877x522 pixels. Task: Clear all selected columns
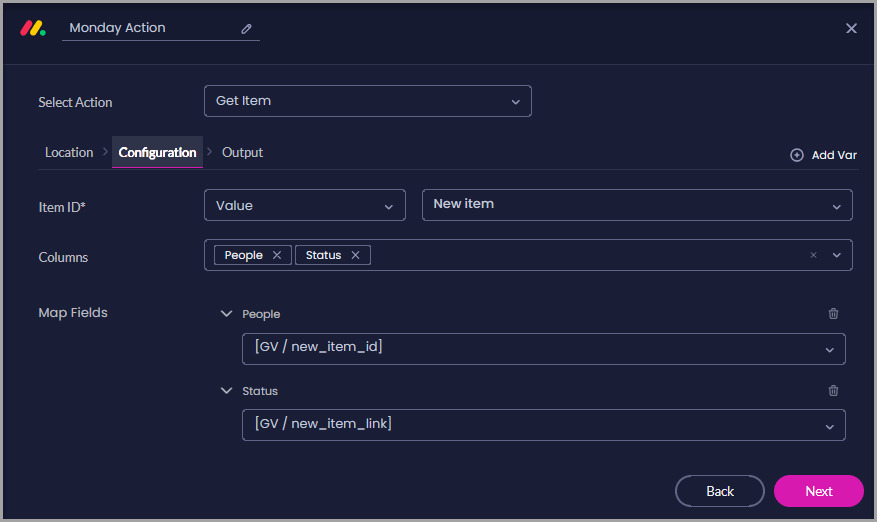tap(813, 255)
